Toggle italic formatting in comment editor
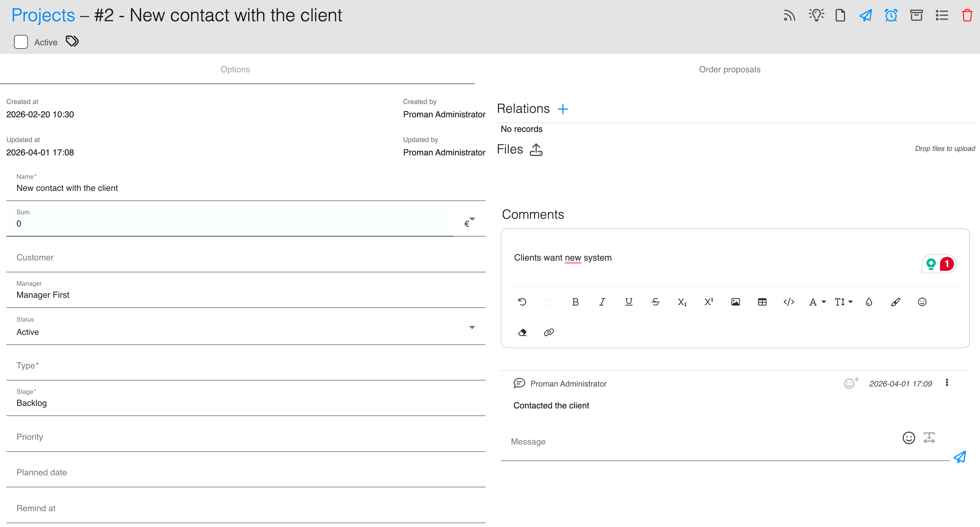Viewport: 980px width, 527px height. pos(602,302)
